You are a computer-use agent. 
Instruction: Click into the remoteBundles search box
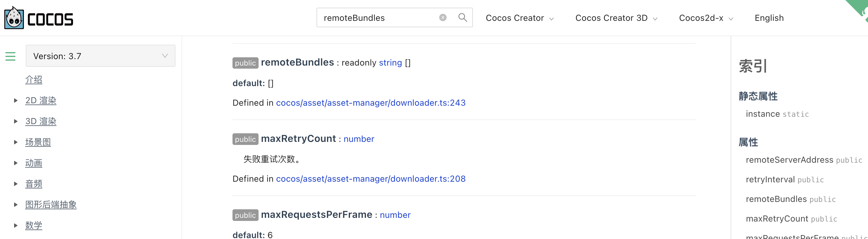coord(377,18)
